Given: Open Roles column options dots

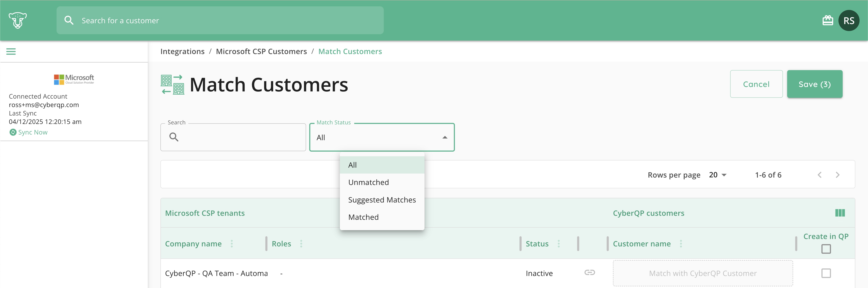Looking at the screenshot, I should [301, 243].
